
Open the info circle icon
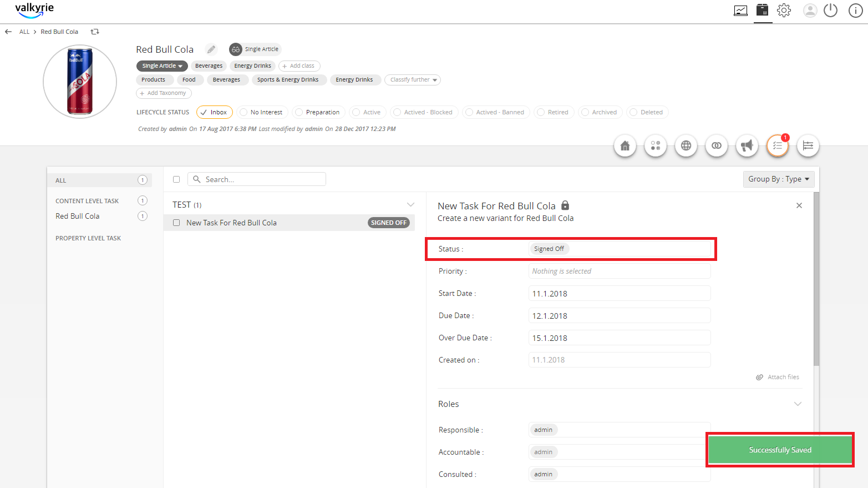[x=855, y=11]
